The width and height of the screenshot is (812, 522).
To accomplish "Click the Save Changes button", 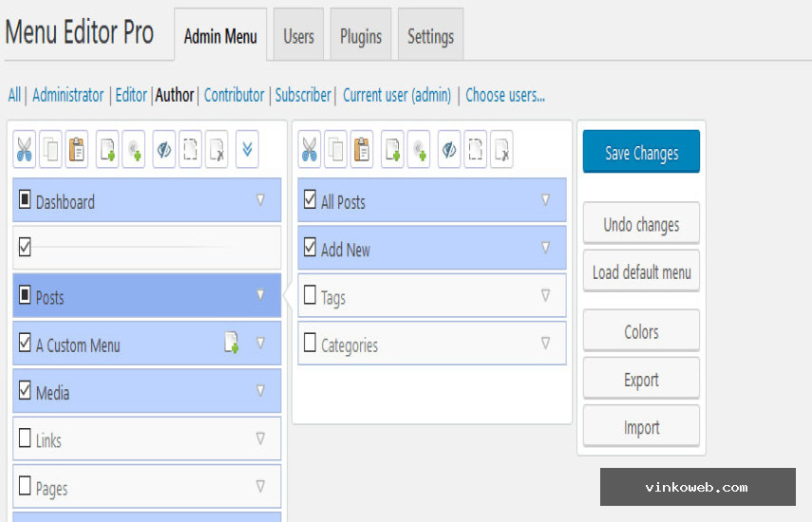I will click(x=641, y=152).
